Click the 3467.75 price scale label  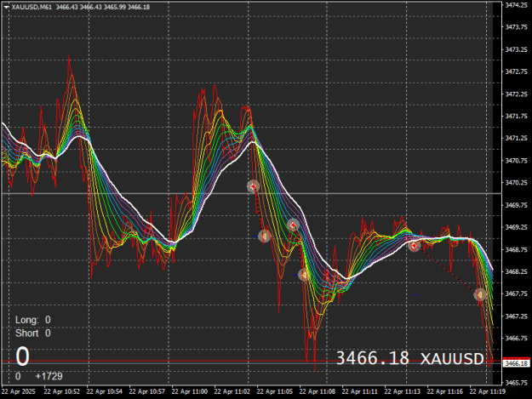click(517, 294)
